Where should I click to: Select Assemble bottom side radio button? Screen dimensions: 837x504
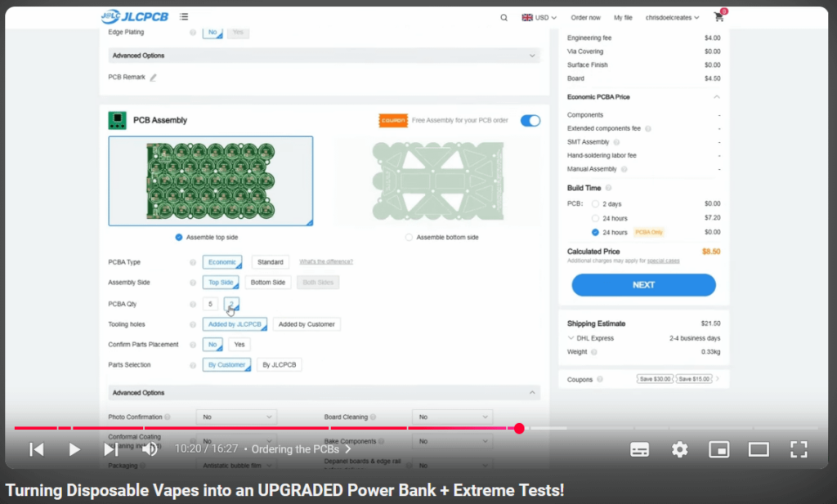pyautogui.click(x=409, y=238)
